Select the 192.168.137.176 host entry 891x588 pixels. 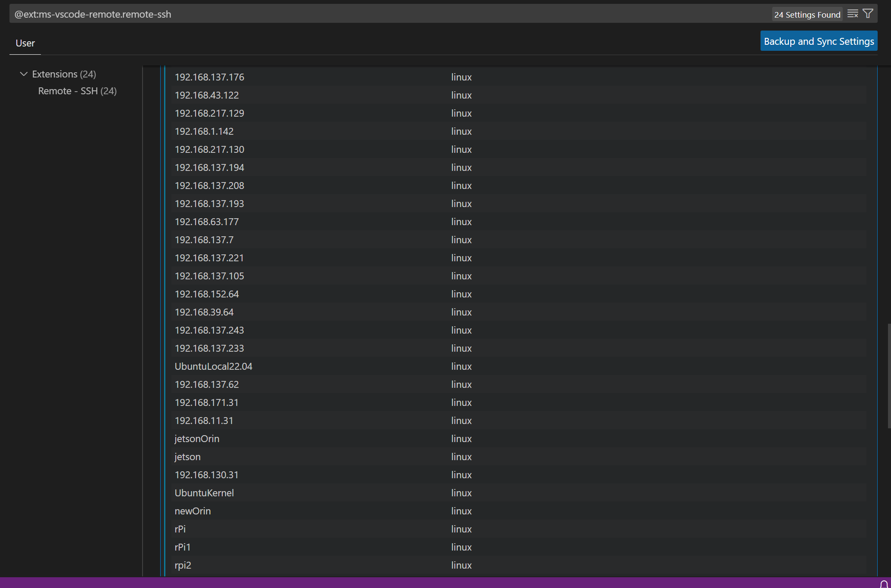pos(209,77)
